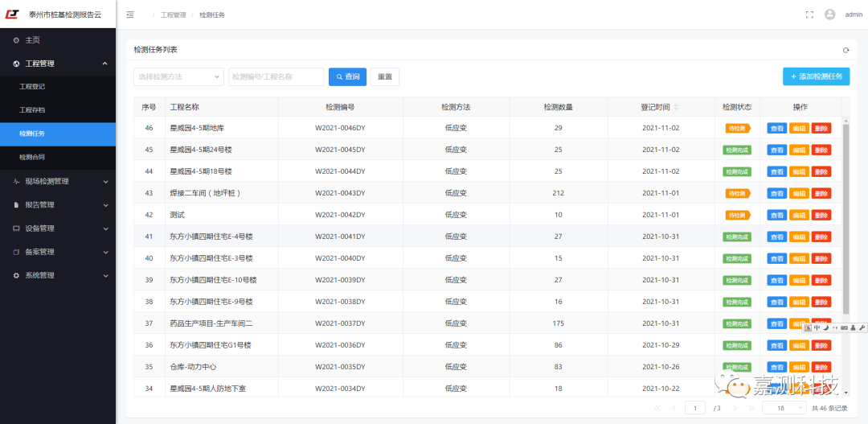Viewport: 868px width, 424px height.
Task: Click the admin username text
Action: pyautogui.click(x=854, y=15)
